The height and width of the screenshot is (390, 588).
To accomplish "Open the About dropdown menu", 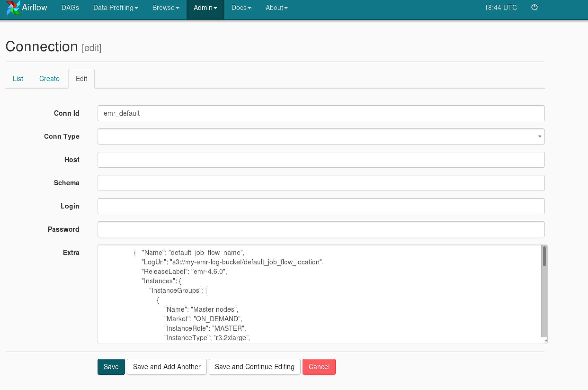I will coord(276,8).
